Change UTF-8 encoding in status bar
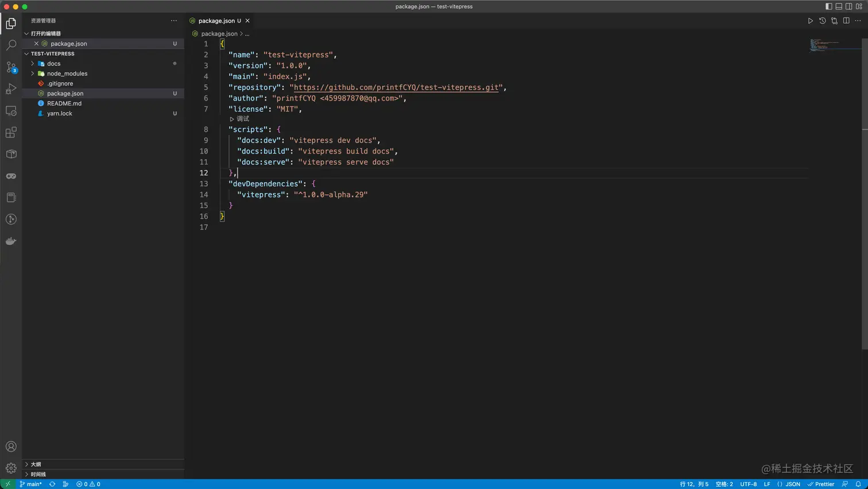Image resolution: width=868 pixels, height=489 pixels. click(749, 484)
